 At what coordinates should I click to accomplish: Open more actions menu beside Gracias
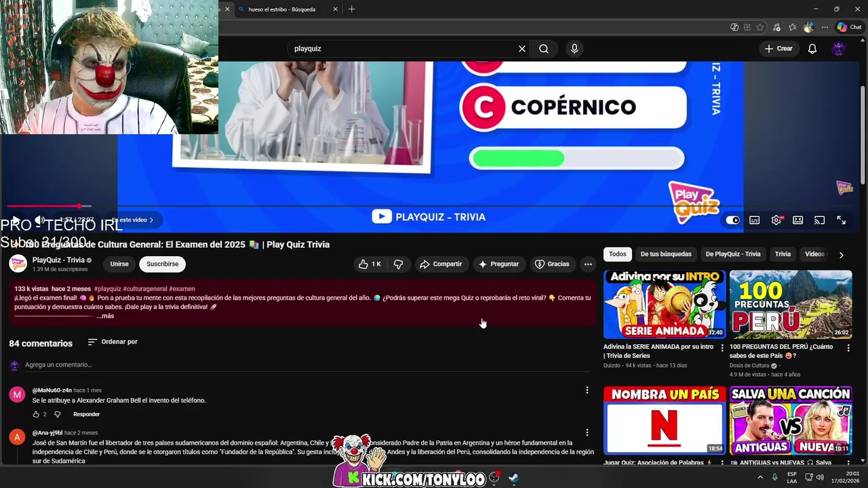tap(588, 264)
